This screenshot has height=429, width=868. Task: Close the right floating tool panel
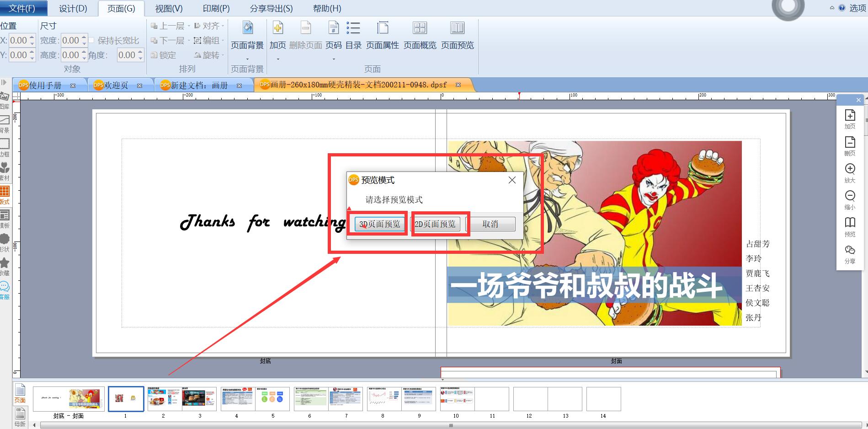tap(858, 100)
